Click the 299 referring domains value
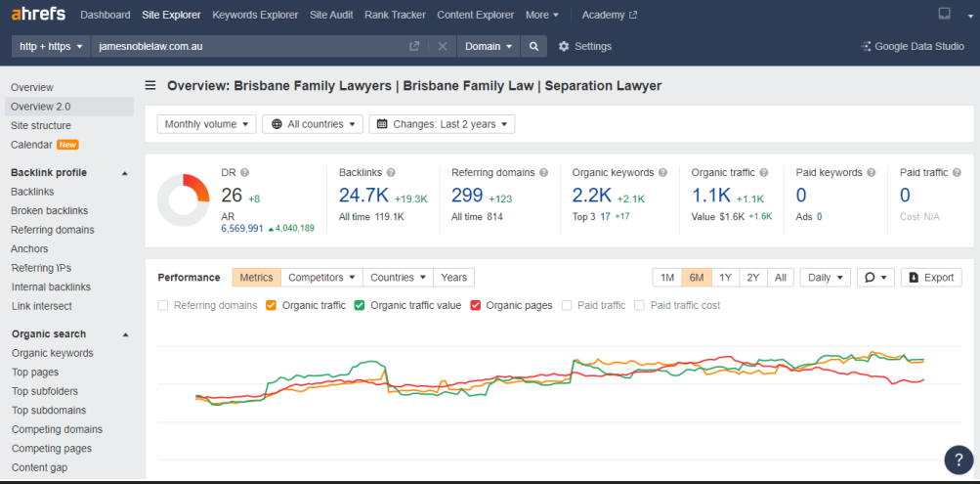Image resolution: width=980 pixels, height=484 pixels. click(x=467, y=196)
